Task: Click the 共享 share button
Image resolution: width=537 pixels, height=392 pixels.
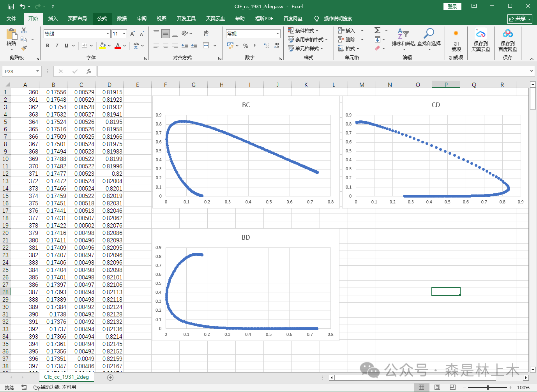Action: [x=520, y=19]
